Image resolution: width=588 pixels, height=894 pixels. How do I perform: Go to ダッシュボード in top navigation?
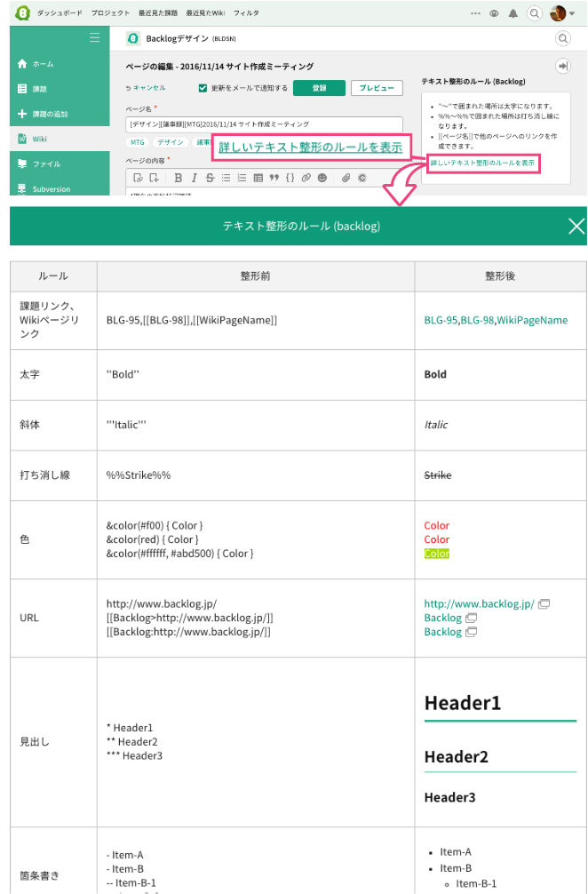[x=60, y=13]
